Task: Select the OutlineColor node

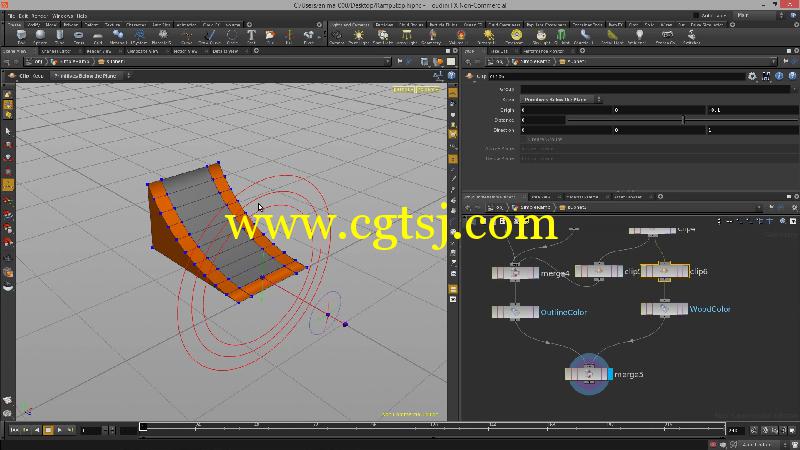Action: click(515, 312)
